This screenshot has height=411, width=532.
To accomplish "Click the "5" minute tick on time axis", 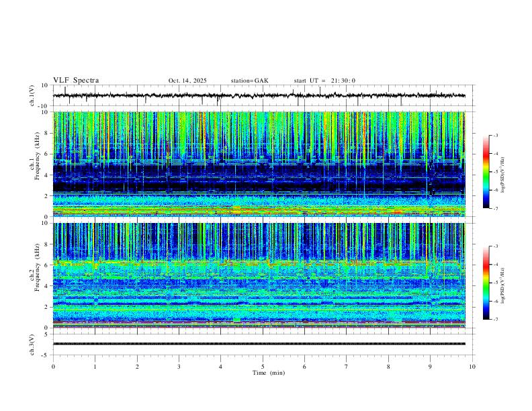I will pos(263,367).
